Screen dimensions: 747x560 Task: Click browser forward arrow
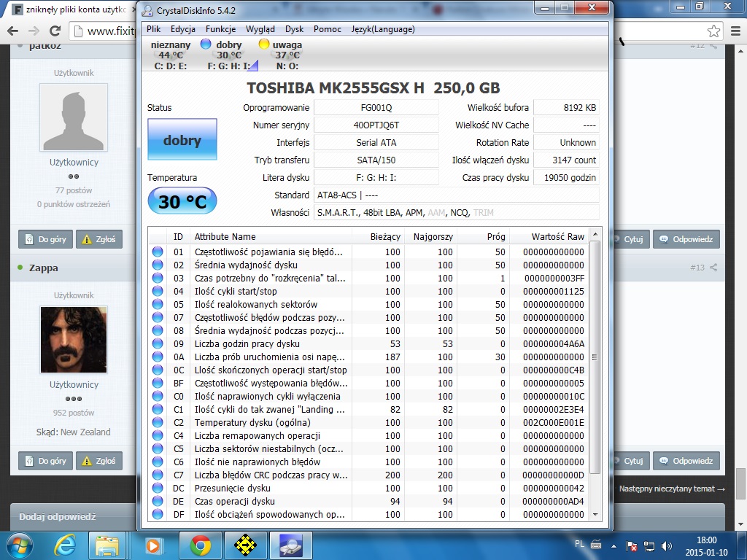pyautogui.click(x=34, y=31)
